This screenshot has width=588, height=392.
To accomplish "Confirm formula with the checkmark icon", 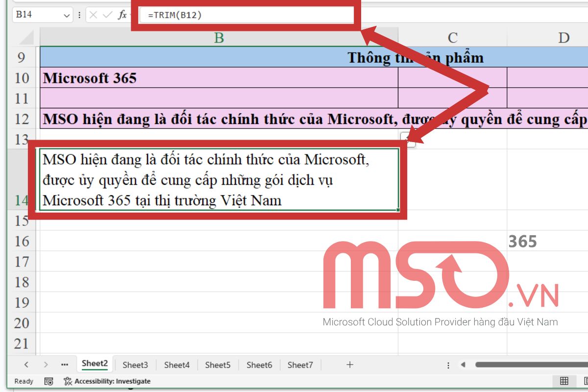I will 107,15.
